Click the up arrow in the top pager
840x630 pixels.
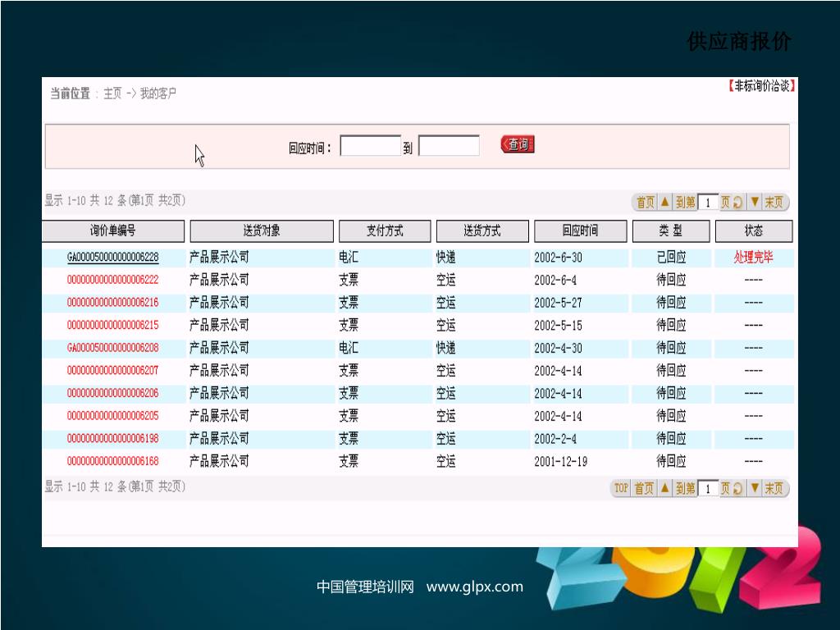[664, 202]
